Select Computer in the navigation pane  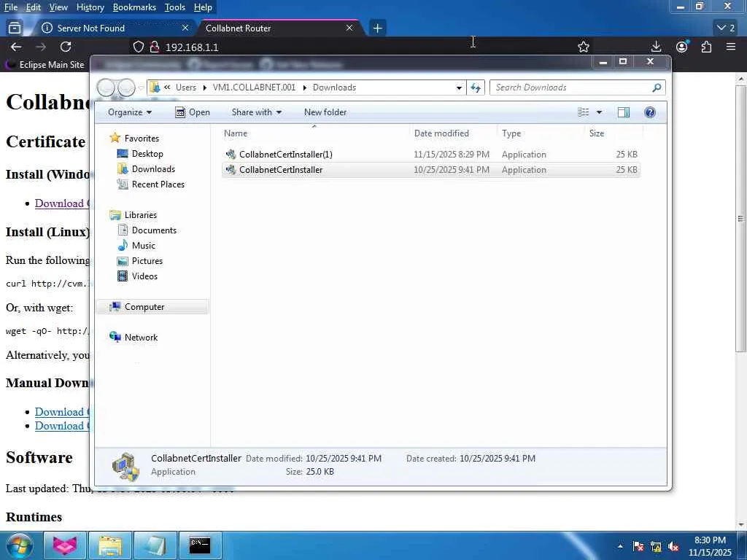(144, 307)
